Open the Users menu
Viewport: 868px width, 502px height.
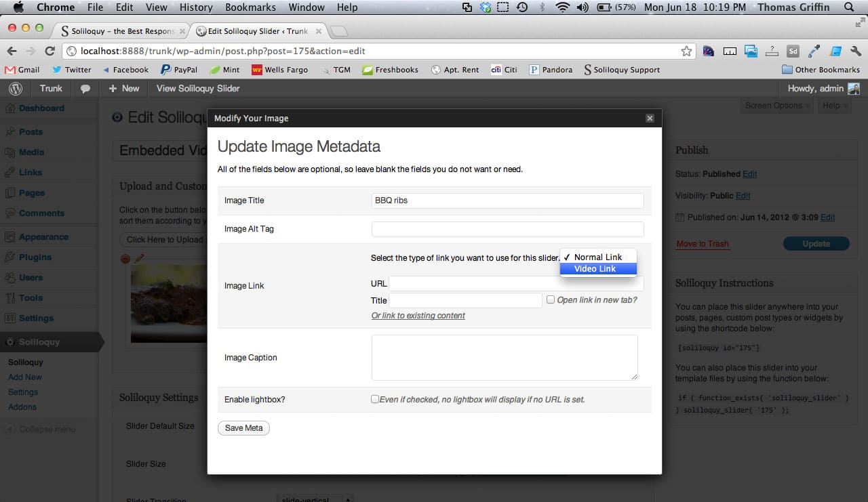click(x=31, y=278)
